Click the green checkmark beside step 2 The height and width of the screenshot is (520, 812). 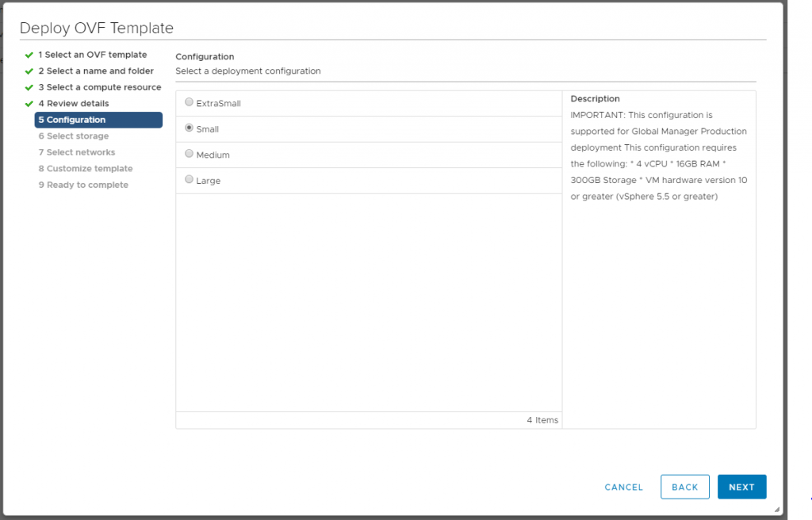(29, 71)
